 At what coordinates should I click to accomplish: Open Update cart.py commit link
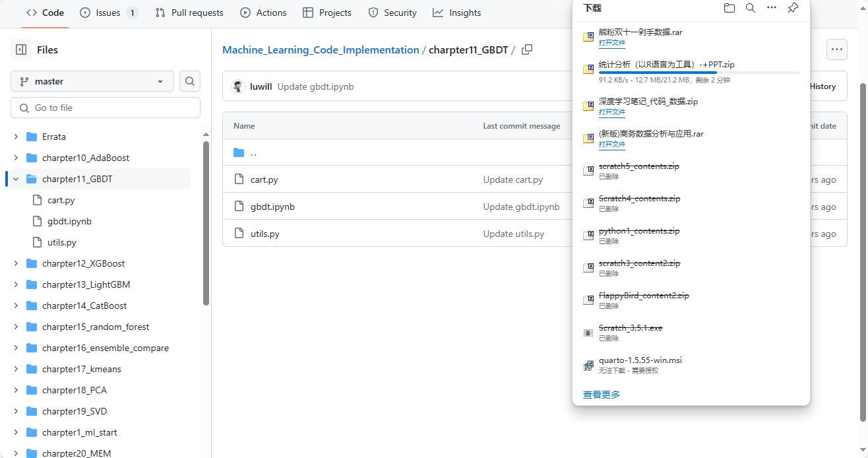(x=512, y=180)
